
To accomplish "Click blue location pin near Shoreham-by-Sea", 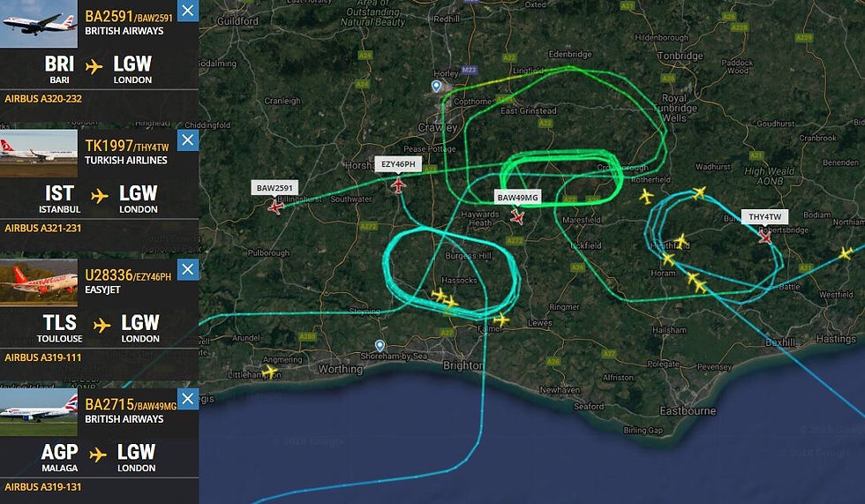I will coord(380,346).
